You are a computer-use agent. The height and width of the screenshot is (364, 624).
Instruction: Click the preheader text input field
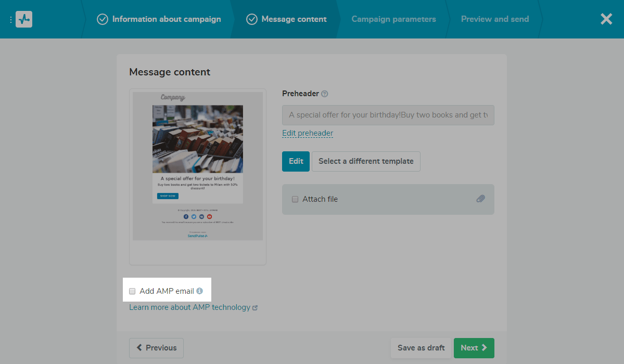pyautogui.click(x=388, y=115)
